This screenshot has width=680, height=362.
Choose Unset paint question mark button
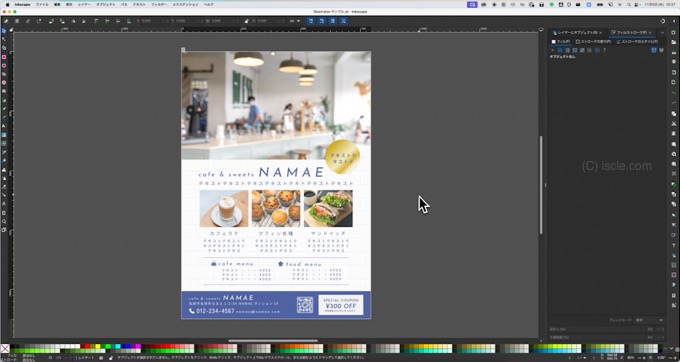tap(605, 50)
